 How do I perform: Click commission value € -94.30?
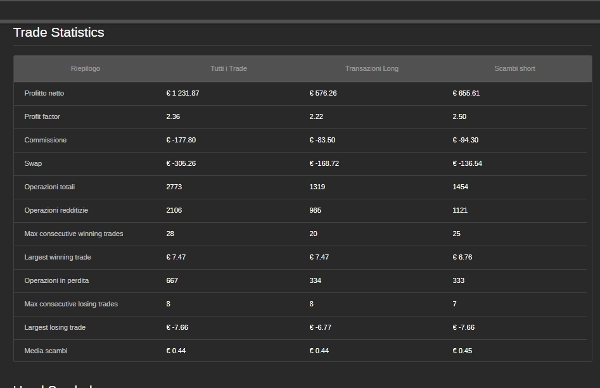pos(465,140)
